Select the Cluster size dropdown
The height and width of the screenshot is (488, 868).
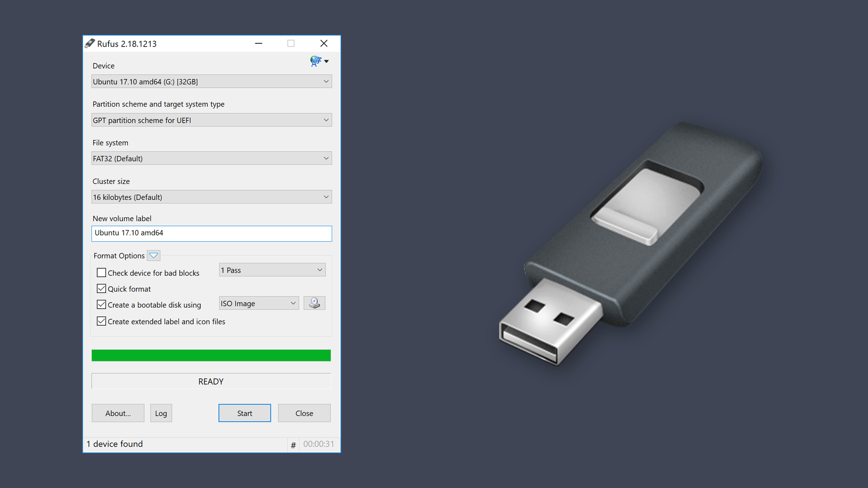[211, 197]
